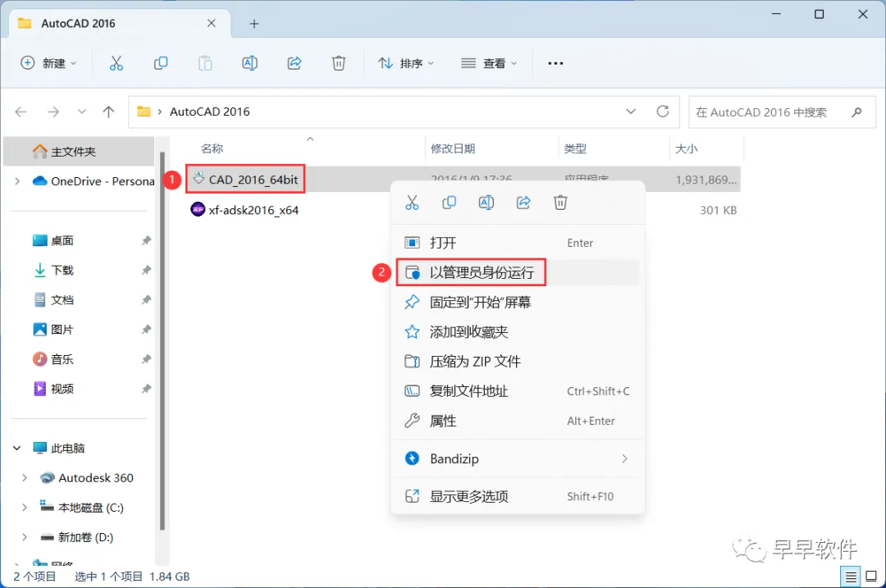Click Rename icon in context menu
The width and height of the screenshot is (886, 588).
coord(486,203)
